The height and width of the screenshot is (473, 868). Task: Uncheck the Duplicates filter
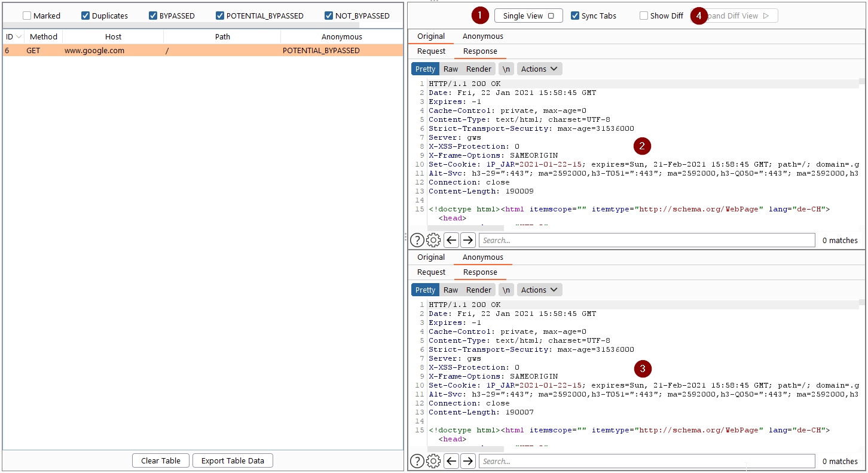tap(85, 16)
